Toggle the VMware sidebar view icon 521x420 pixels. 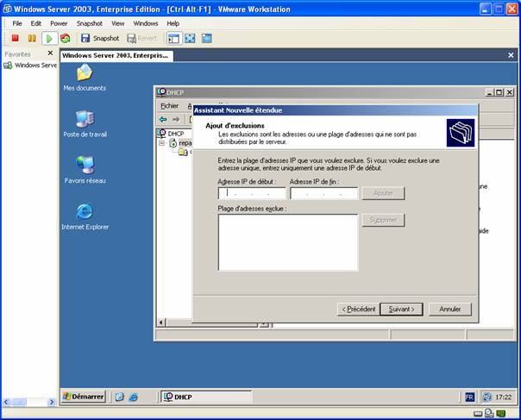pos(173,39)
